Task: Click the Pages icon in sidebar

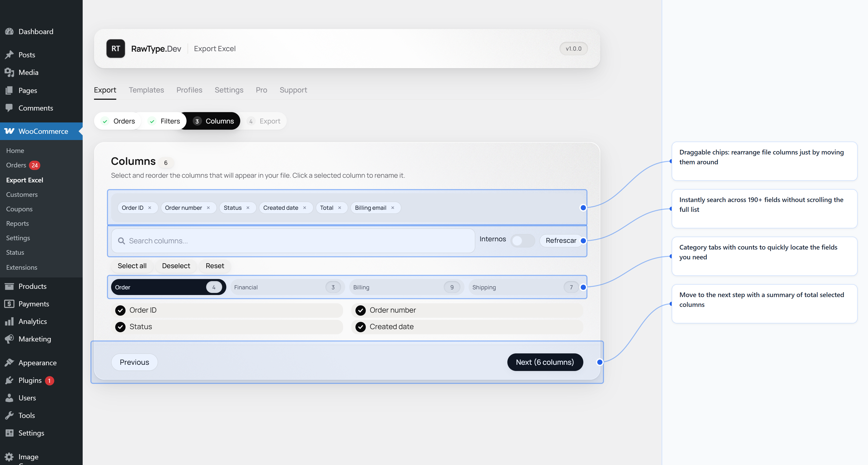Action: [x=10, y=90]
